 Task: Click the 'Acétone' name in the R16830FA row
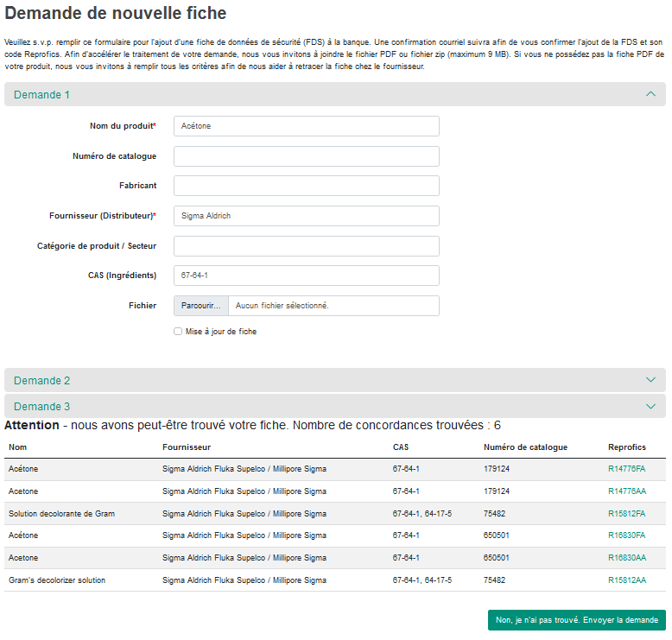point(23,535)
